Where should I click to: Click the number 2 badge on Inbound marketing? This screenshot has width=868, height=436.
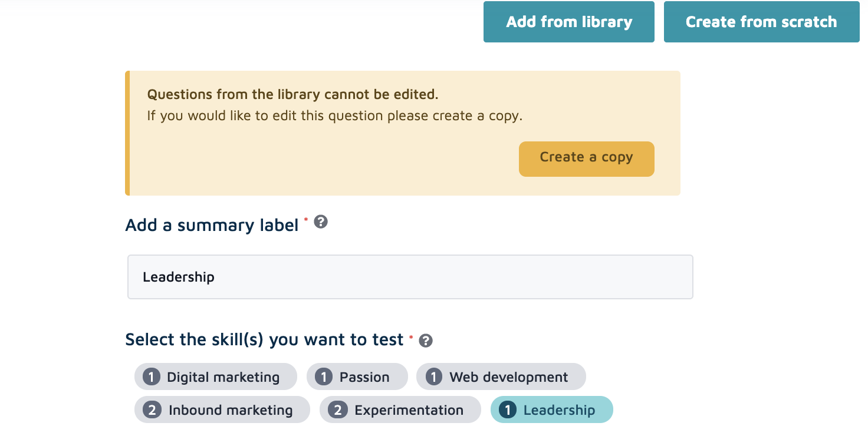click(x=152, y=410)
